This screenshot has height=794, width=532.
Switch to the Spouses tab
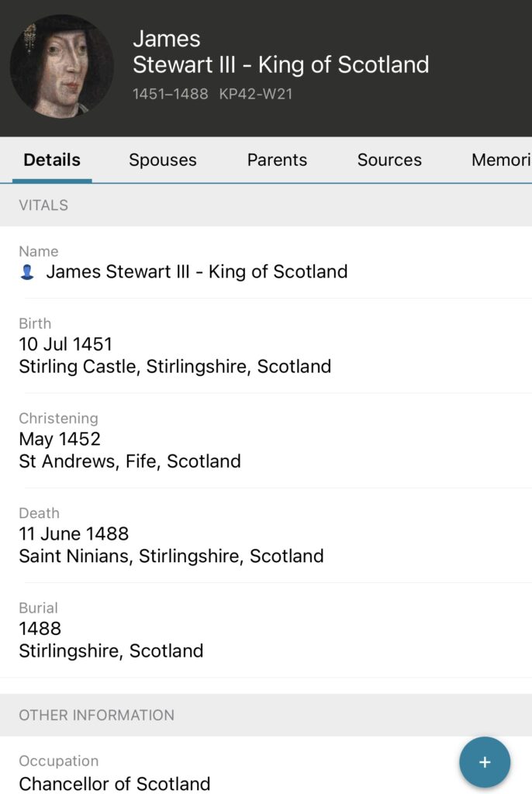point(162,160)
